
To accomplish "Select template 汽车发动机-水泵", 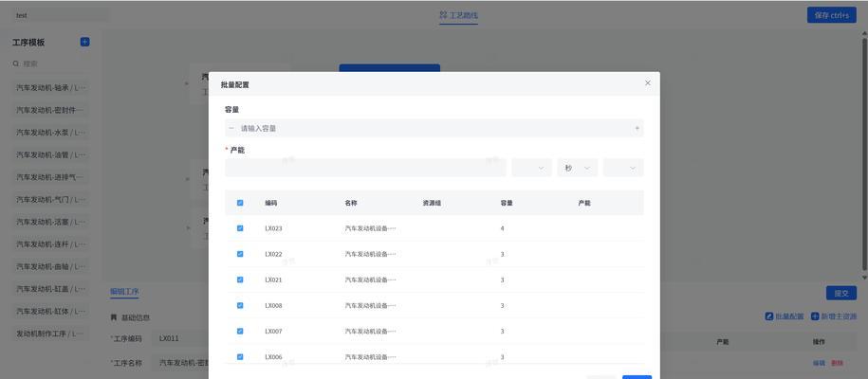I will (x=51, y=133).
